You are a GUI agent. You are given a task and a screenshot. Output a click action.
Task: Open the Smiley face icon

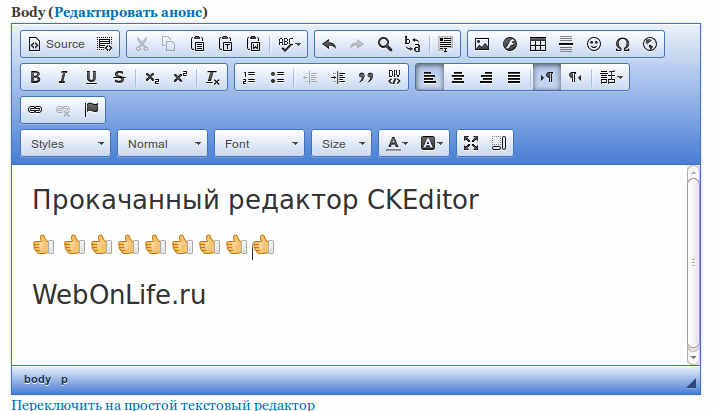(x=594, y=44)
